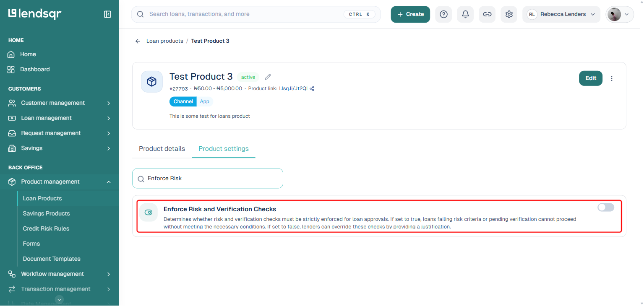This screenshot has width=644, height=306.
Task: Click the back arrow beside Loan products
Action: tap(138, 41)
